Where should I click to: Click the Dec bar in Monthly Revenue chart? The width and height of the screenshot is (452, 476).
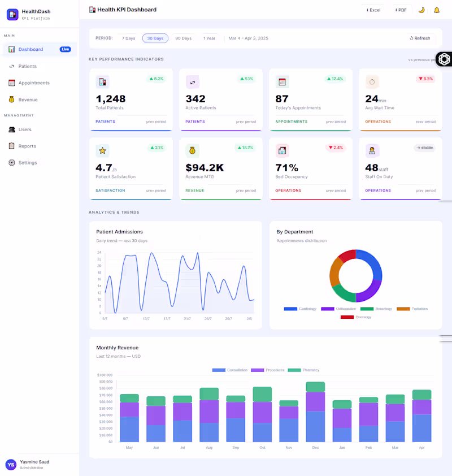315,412
